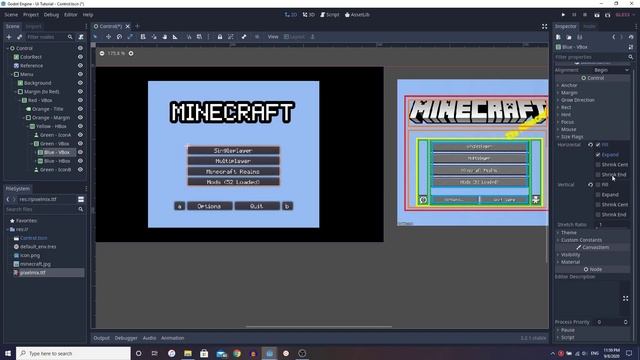This screenshot has height=360, width=640.
Task: Go back in FileSystem path history
Action: 8,199
